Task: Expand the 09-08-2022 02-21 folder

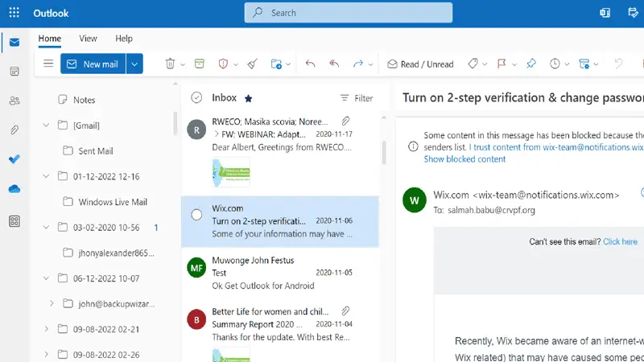Action: click(46, 329)
